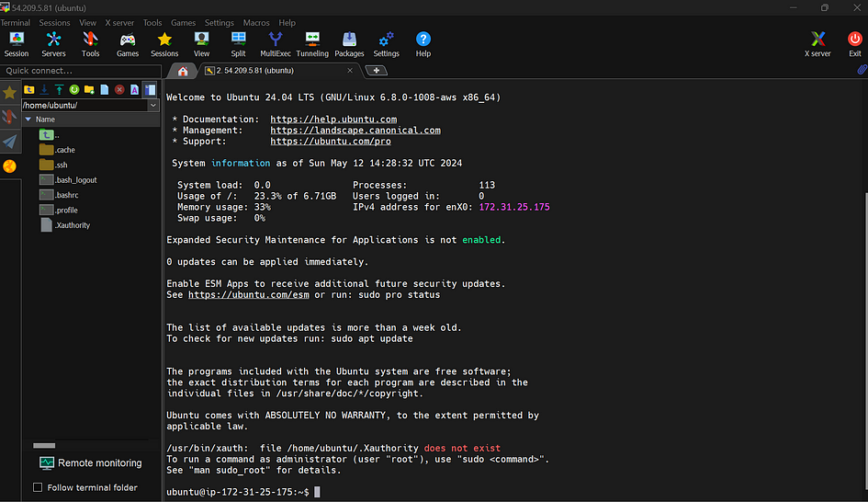Open the Macros menu
Image resolution: width=868 pixels, height=502 pixels.
coord(256,23)
